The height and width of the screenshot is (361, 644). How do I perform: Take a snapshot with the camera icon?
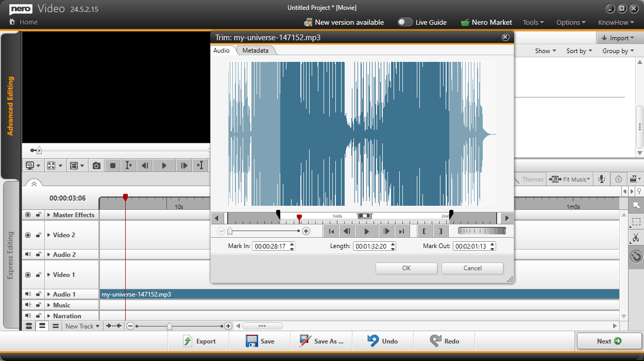[x=96, y=165]
